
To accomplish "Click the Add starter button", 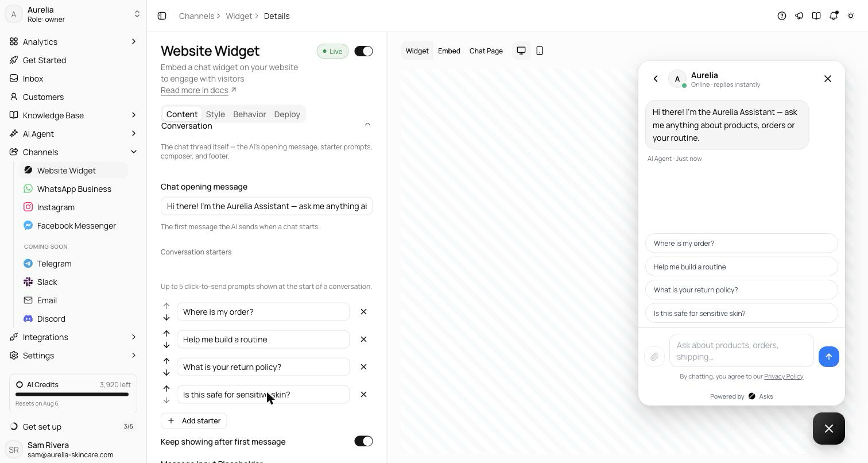I will 194,421.
